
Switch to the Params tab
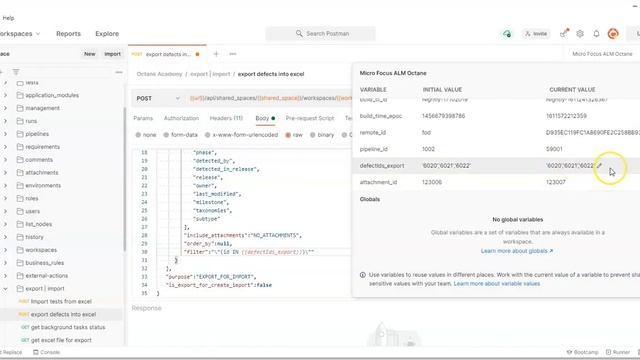tap(143, 118)
